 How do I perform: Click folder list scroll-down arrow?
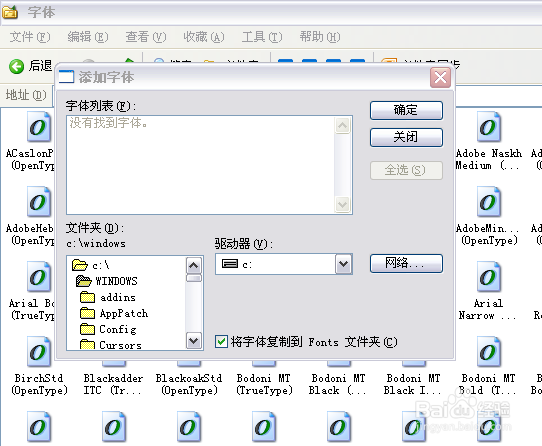pos(194,341)
